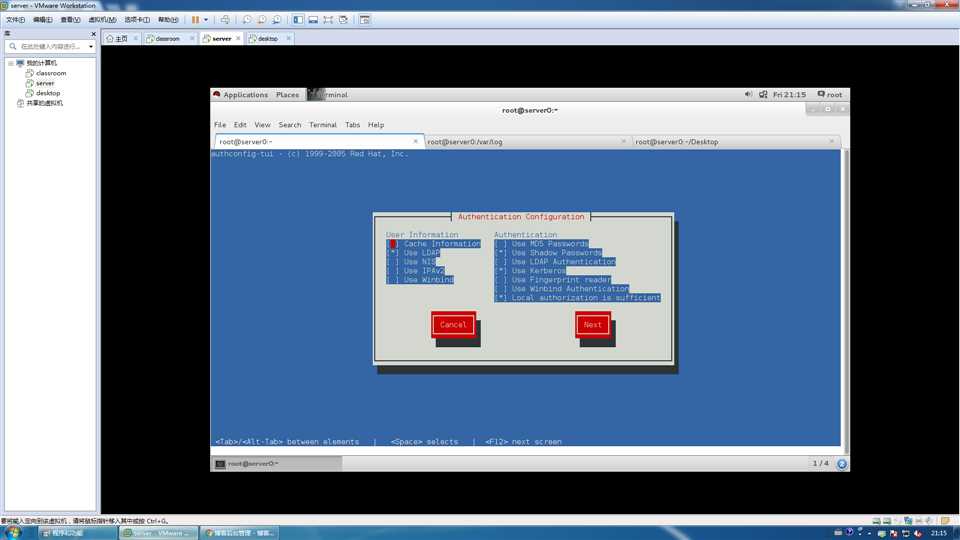Click the Windows Start button
960x540 pixels.
click(x=12, y=533)
